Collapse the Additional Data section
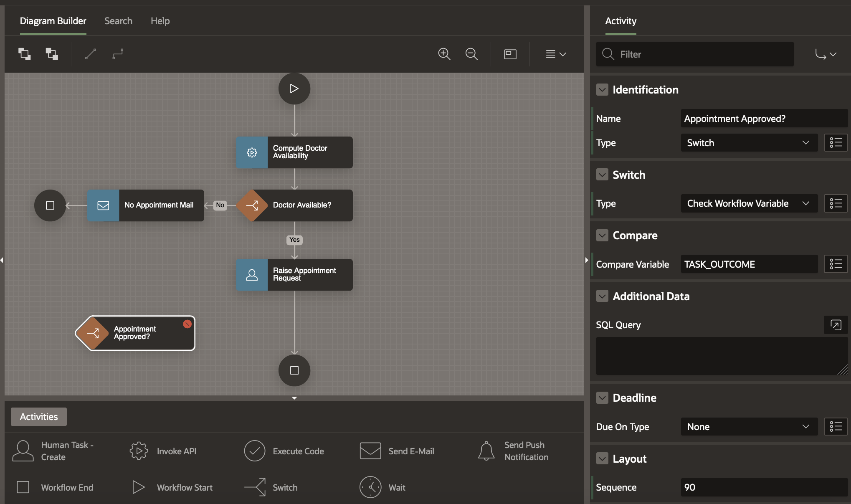 click(x=602, y=296)
